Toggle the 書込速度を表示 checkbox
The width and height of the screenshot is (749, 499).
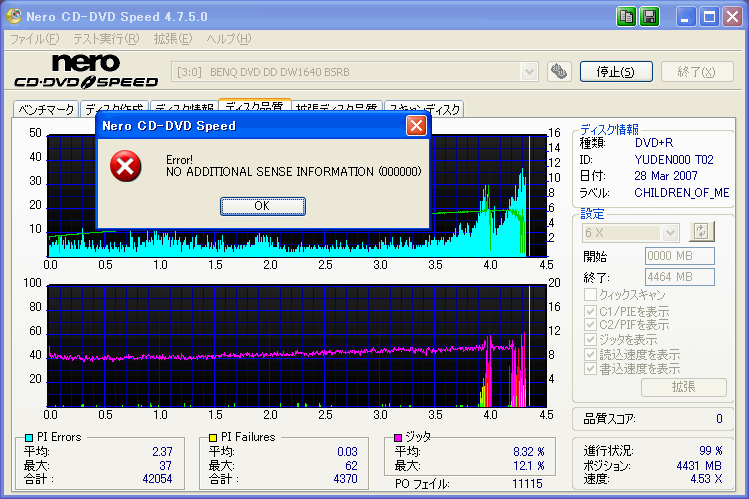tap(590, 369)
